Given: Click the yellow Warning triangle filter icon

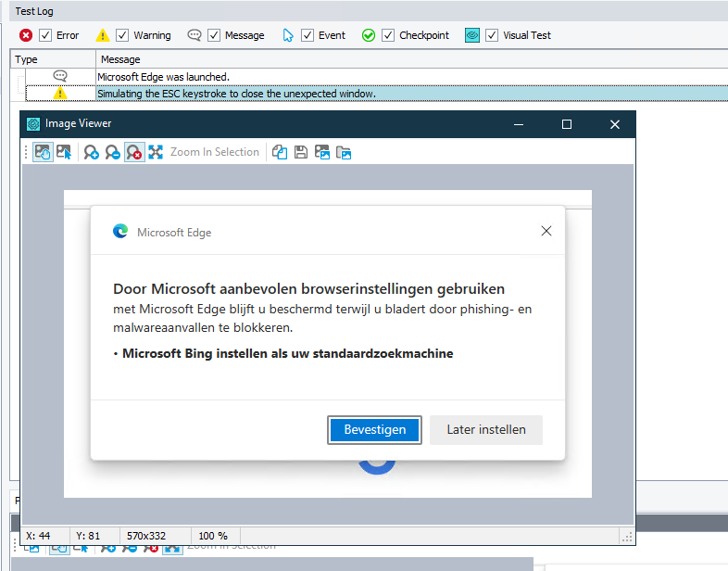Looking at the screenshot, I should click(x=103, y=35).
